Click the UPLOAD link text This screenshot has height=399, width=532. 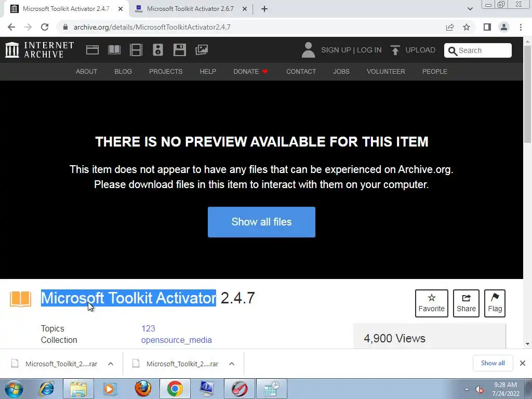click(x=420, y=50)
